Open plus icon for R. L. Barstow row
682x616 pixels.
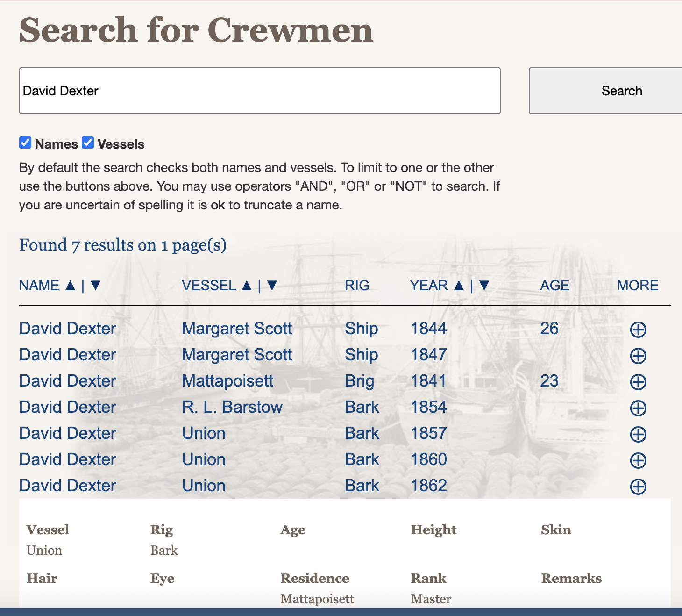tap(638, 408)
